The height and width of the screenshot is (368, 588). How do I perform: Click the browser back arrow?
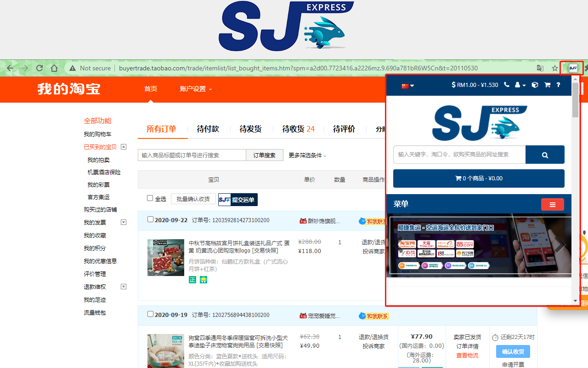pos(10,68)
